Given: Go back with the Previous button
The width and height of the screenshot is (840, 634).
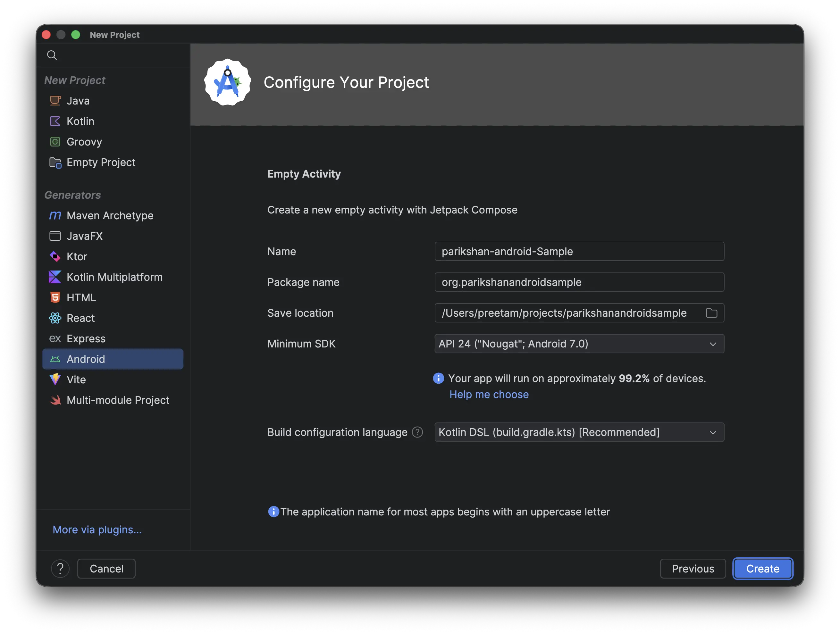Looking at the screenshot, I should (x=693, y=568).
